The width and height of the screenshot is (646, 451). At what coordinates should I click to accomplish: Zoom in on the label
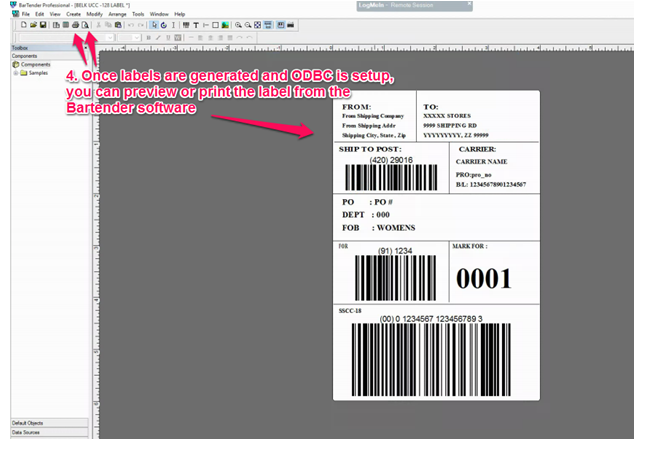point(238,25)
